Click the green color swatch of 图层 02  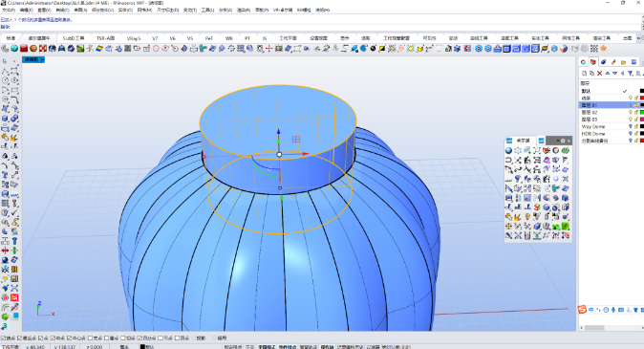tap(642, 112)
